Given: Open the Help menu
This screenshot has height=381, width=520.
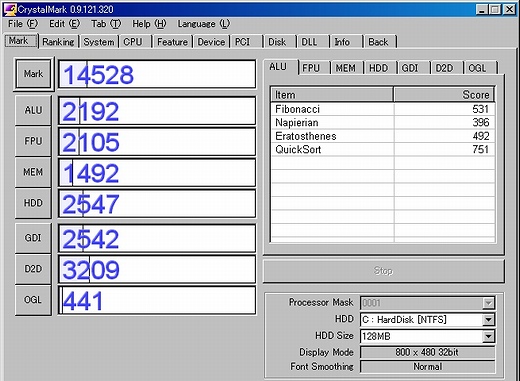Looking at the screenshot, I should [x=149, y=24].
